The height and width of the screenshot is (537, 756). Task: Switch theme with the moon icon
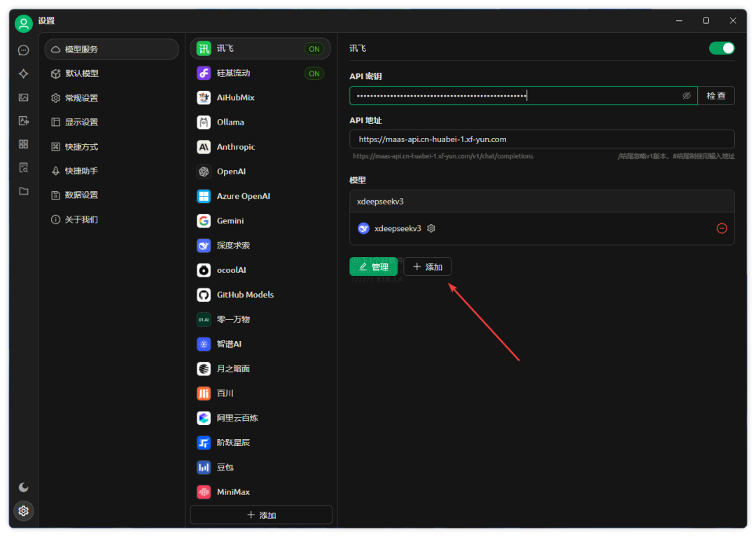coord(24,487)
